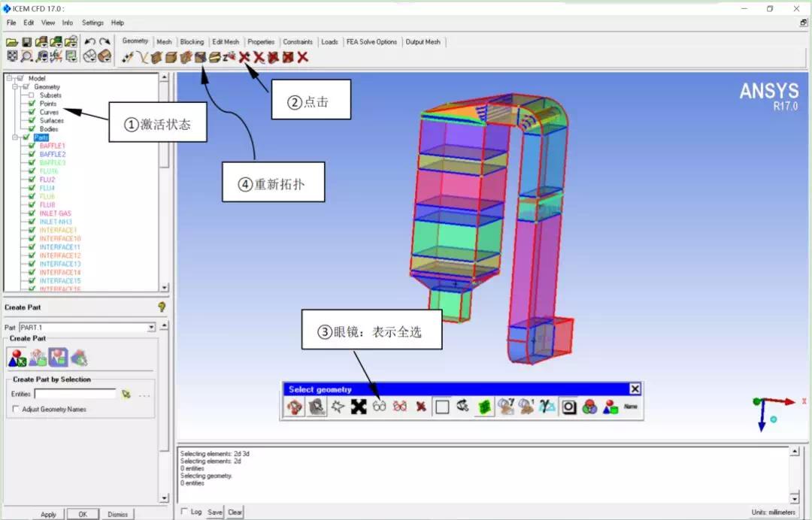The image size is (812, 520).
Task: Click the entity picker icon beside Entities field
Action: 126,395
